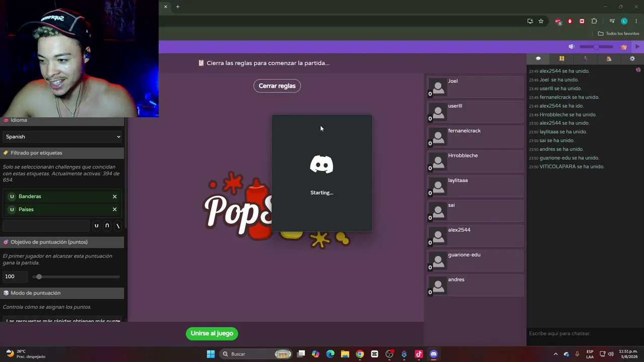This screenshot has width=644, height=362.
Task: Open the Idioma Spanish dropdown
Action: tap(62, 137)
